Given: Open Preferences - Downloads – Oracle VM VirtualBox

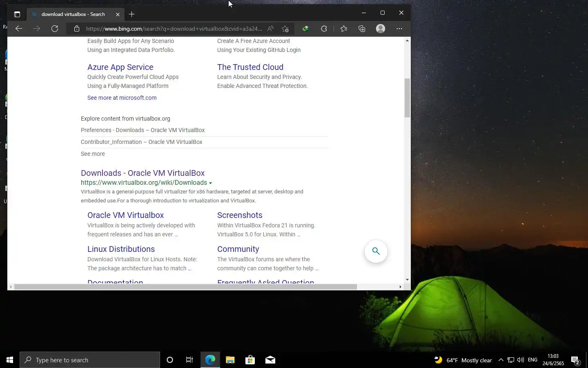Looking at the screenshot, I should (x=143, y=130).
